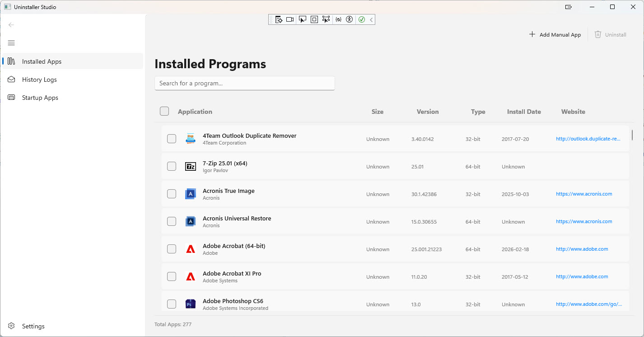Toggle the sidebar with the hamburger menu
This screenshot has height=337, width=644.
pyautogui.click(x=11, y=43)
